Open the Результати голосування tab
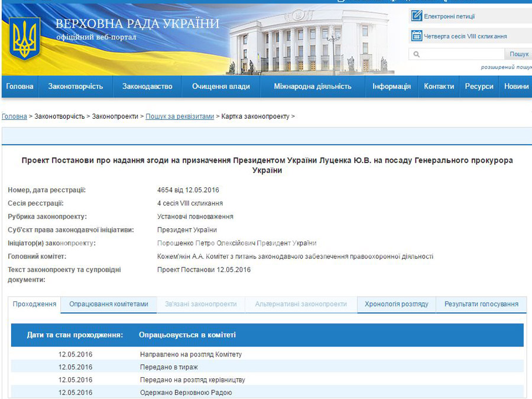This screenshot has height=399, width=532. click(481, 304)
